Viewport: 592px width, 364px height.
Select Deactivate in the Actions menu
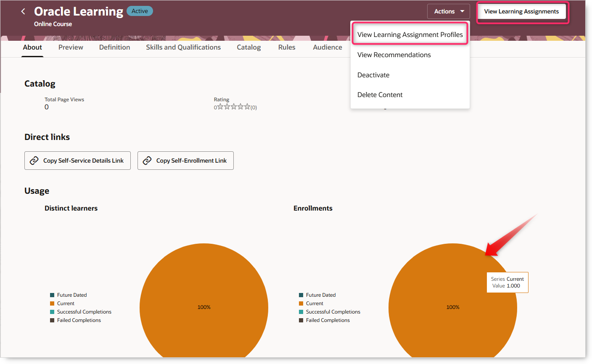tap(373, 75)
